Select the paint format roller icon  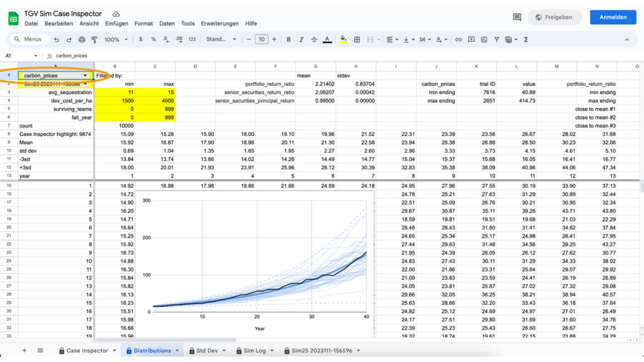[x=94, y=39]
